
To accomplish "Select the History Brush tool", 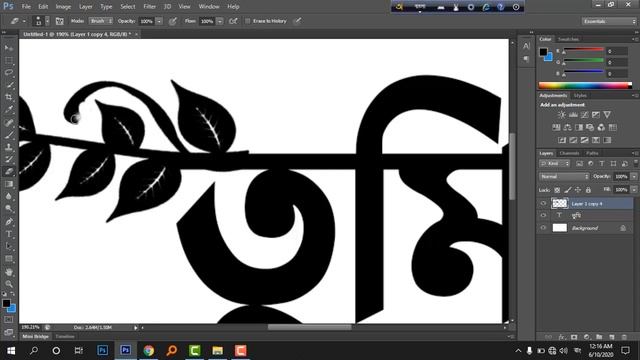I will 9,159.
